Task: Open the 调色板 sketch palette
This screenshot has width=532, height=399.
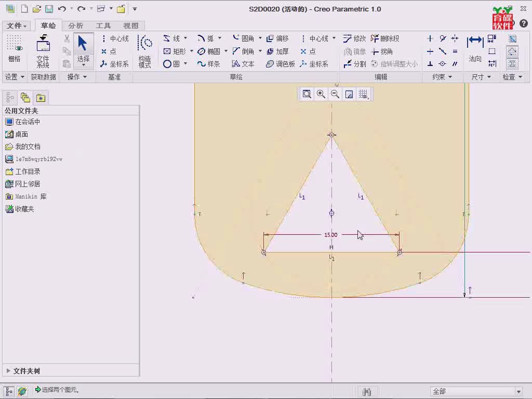Action: pyautogui.click(x=280, y=64)
